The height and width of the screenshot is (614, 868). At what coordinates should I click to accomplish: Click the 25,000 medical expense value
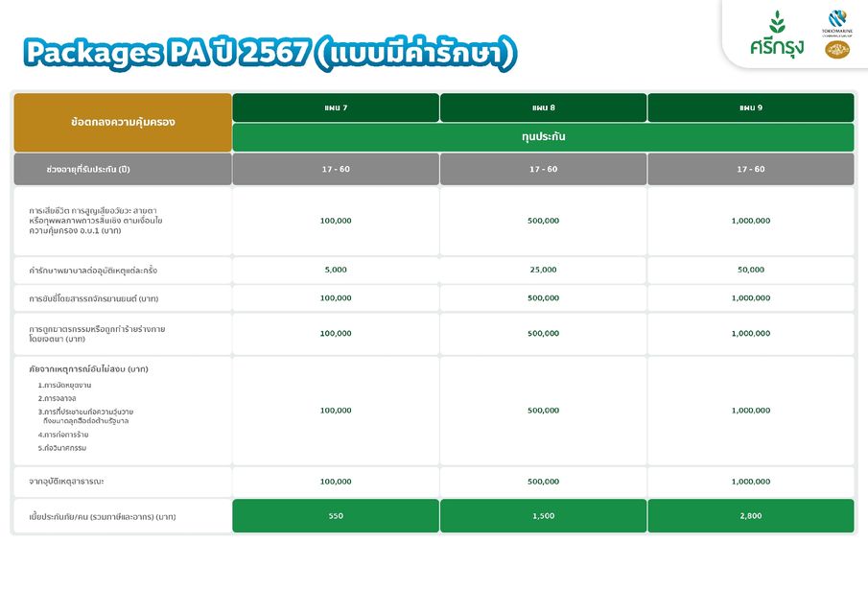tap(543, 270)
